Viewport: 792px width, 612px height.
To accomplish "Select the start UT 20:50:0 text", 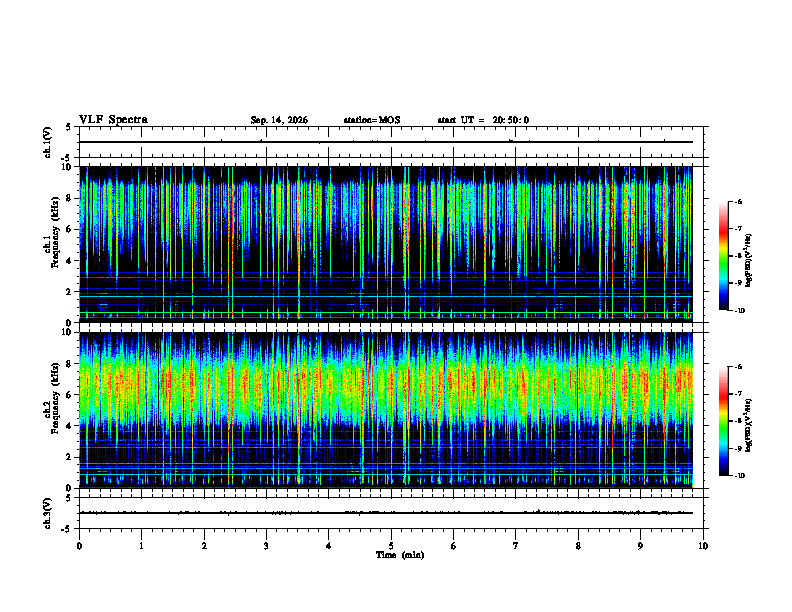I will 483,120.
